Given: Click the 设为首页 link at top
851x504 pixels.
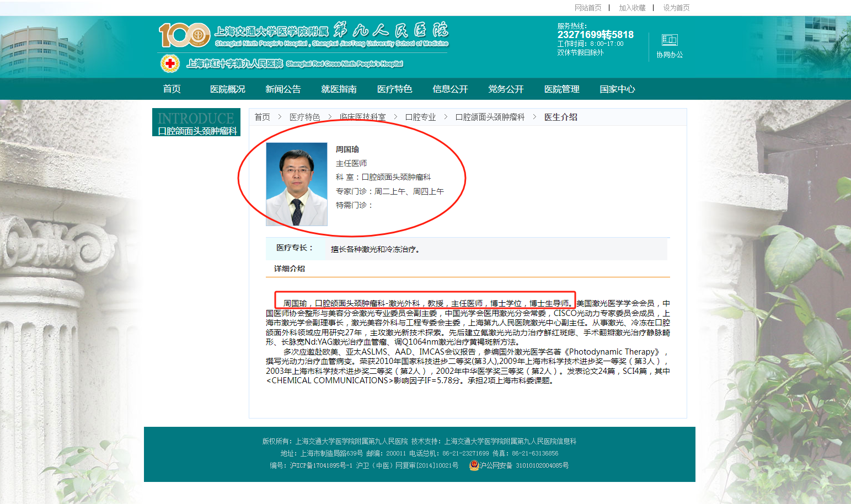Looking at the screenshot, I should (x=676, y=8).
